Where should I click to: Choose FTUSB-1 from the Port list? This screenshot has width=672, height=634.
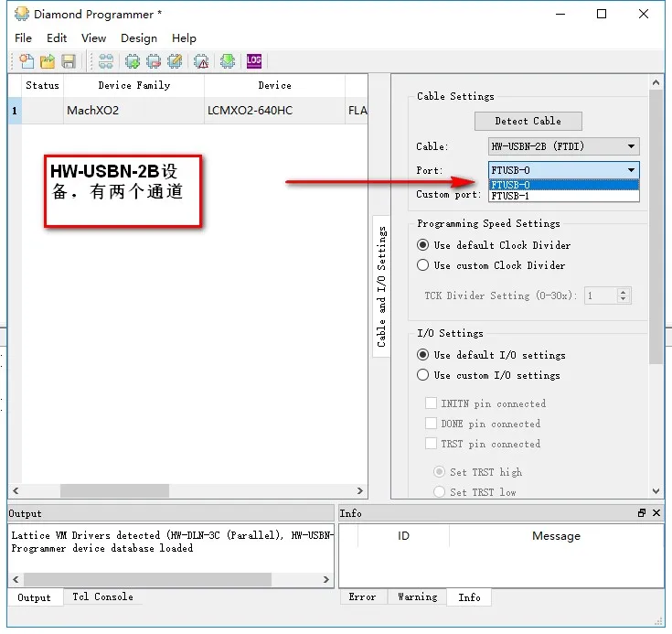(510, 196)
